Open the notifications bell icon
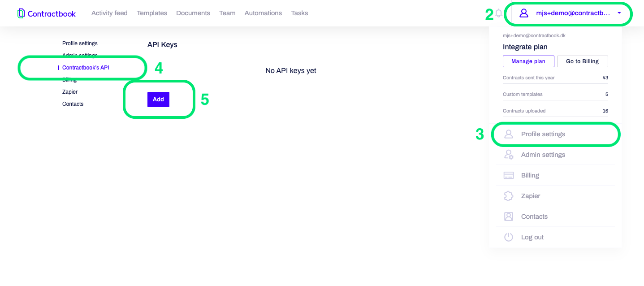 pos(498,13)
